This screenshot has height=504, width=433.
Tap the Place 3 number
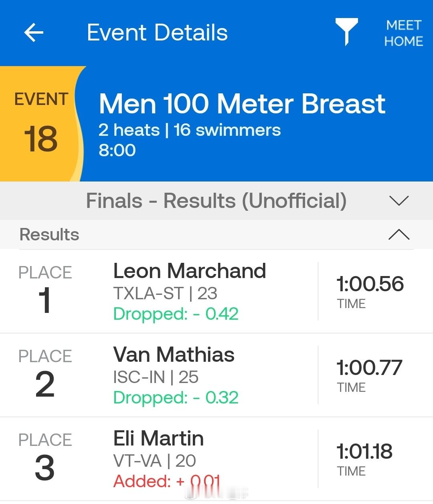45,468
